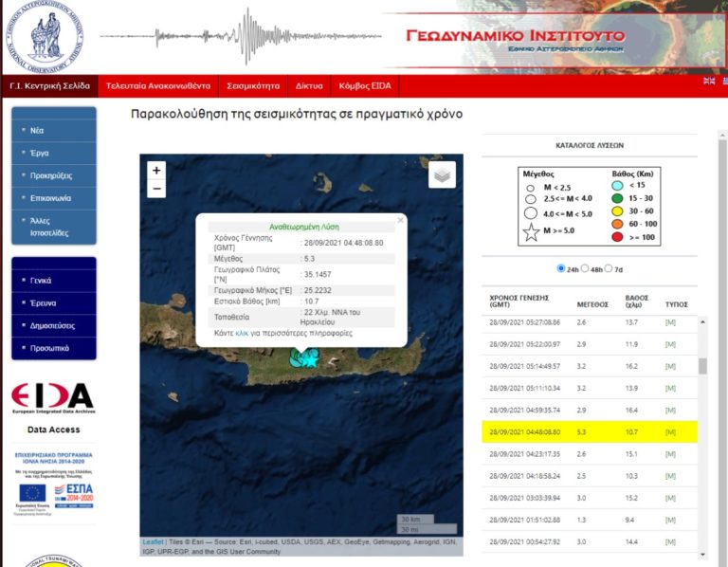The height and width of the screenshot is (567, 728).
Task: Select the 03:03:39.94 earthquake row
Action: click(x=590, y=498)
